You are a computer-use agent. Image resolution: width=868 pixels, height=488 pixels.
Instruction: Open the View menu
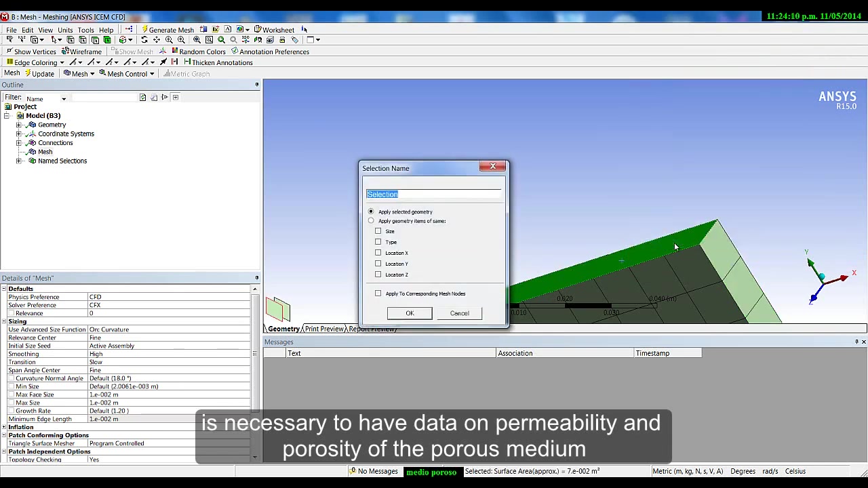pos(45,30)
